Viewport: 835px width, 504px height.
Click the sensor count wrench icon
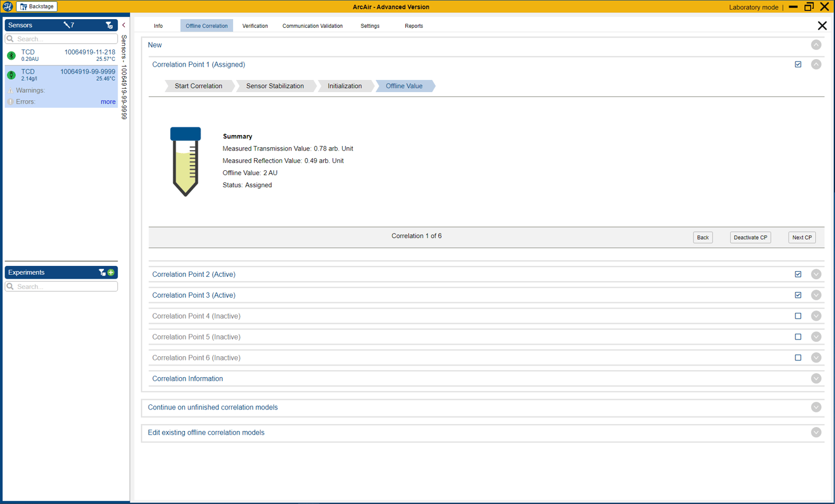click(68, 25)
